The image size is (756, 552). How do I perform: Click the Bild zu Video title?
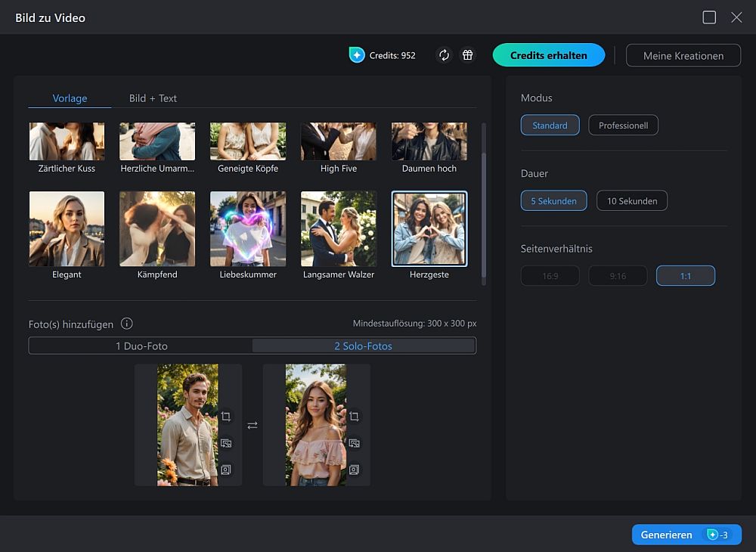(50, 18)
